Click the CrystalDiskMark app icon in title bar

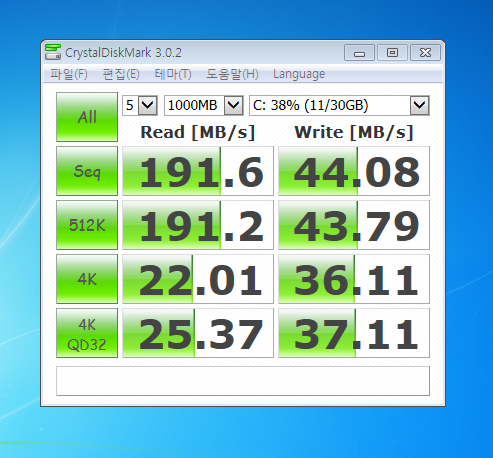(x=53, y=52)
